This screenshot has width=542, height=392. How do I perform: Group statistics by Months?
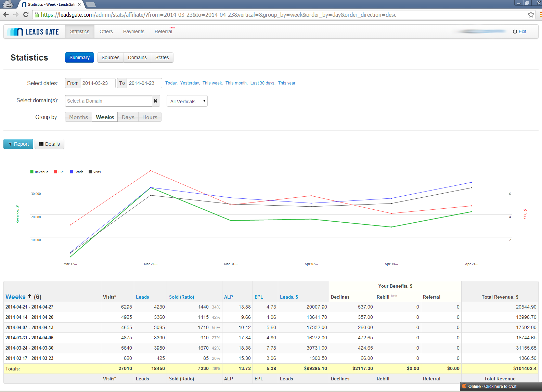coord(78,117)
